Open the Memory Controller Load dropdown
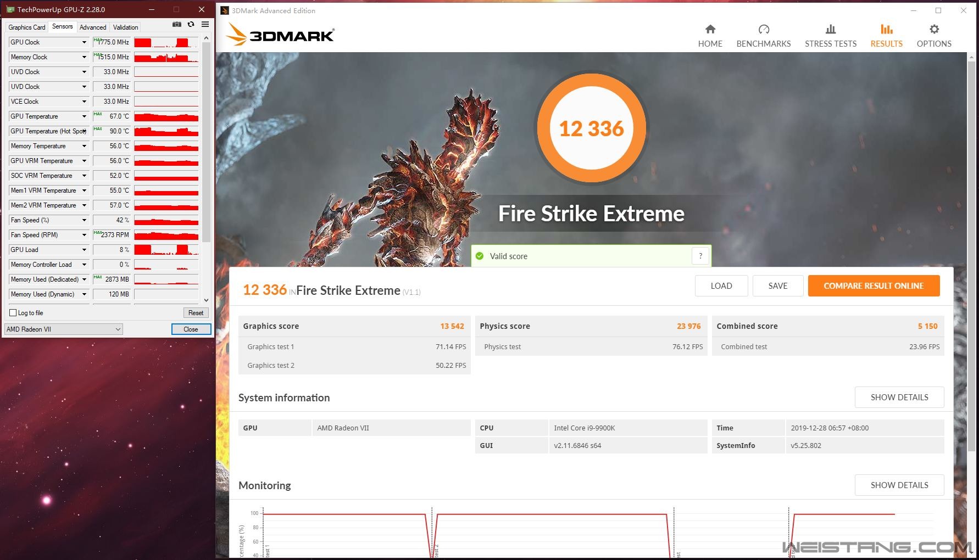The image size is (979, 560). click(84, 265)
